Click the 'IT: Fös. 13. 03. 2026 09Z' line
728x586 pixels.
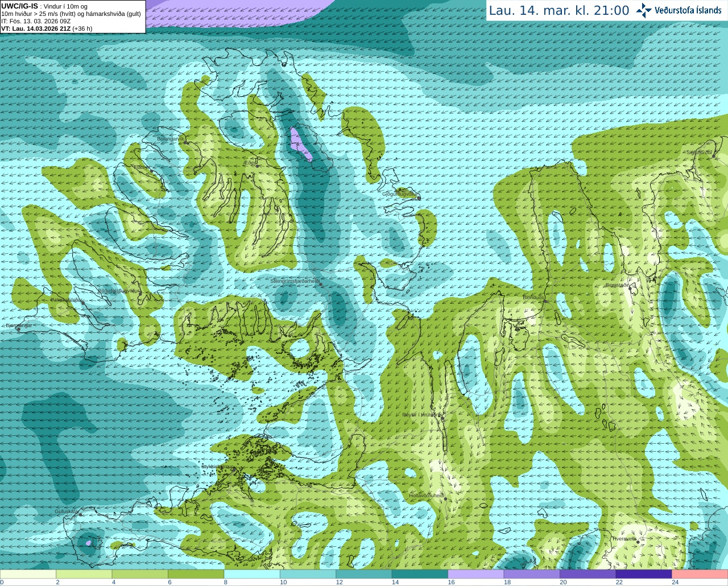point(36,21)
